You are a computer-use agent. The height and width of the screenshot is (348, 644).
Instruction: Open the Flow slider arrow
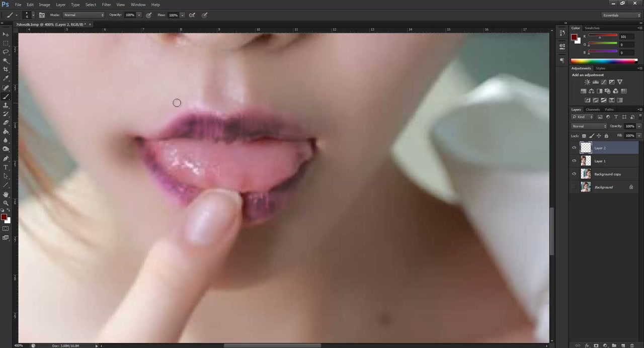pyautogui.click(x=182, y=15)
